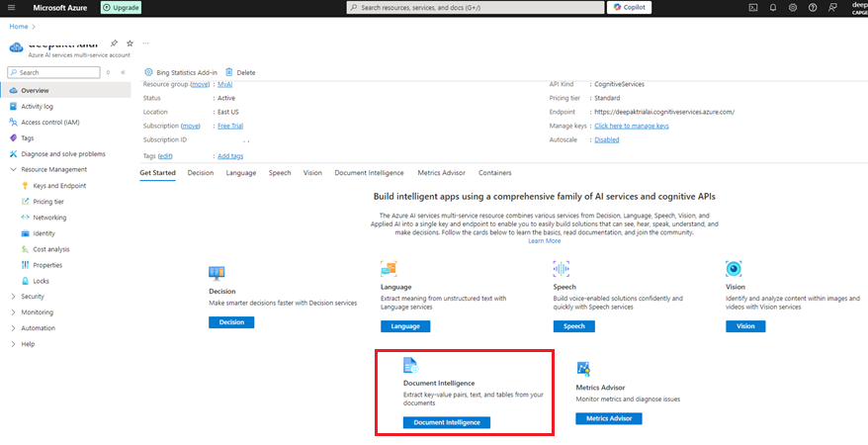This screenshot has height=445, width=868.
Task: Click the blue Vision button
Action: (745, 326)
